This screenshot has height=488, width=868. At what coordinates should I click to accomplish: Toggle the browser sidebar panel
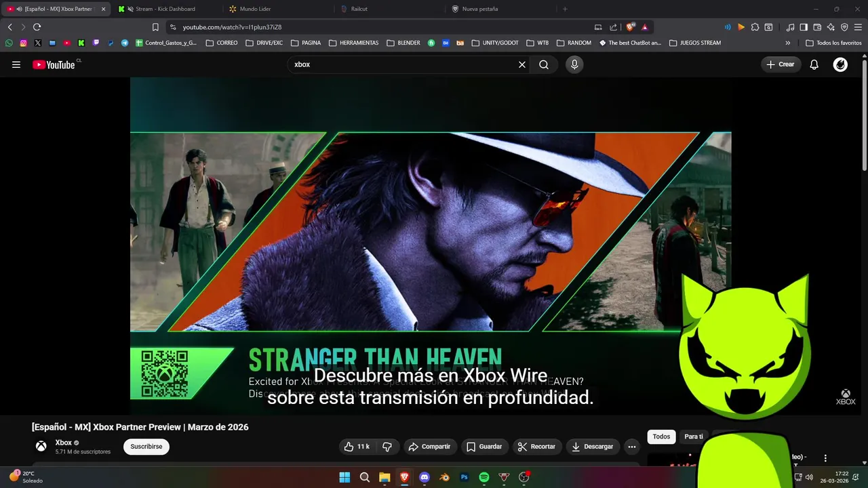point(804,27)
